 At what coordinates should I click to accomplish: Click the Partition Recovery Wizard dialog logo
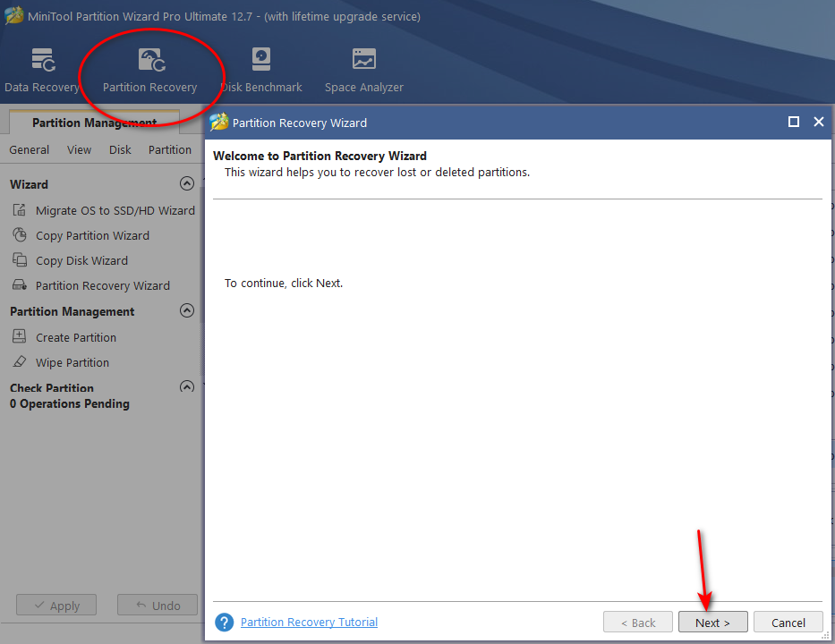[x=219, y=122]
